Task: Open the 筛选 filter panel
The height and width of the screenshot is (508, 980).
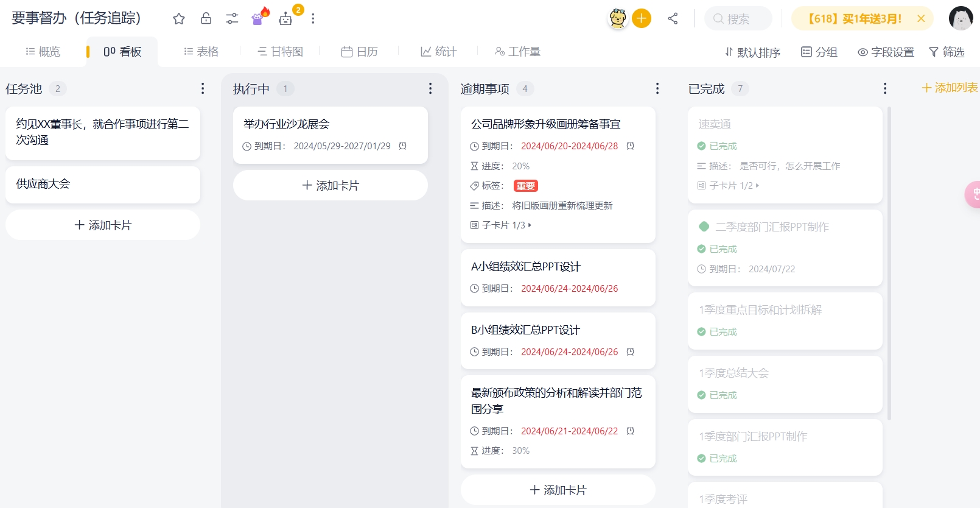Action: click(947, 52)
